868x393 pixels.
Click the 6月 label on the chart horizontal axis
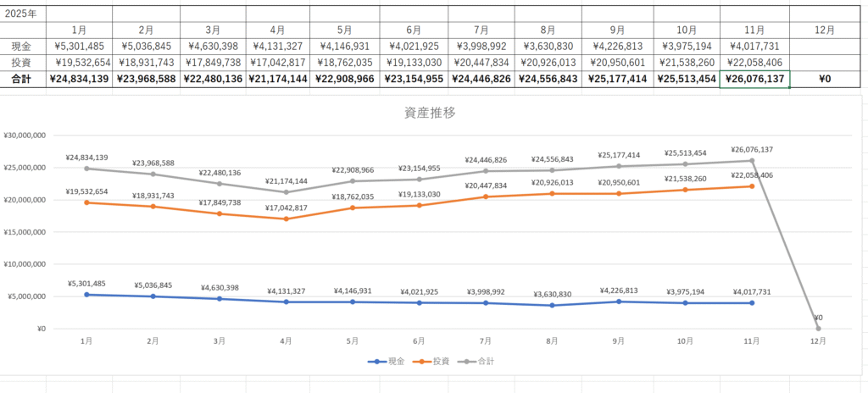(x=419, y=340)
